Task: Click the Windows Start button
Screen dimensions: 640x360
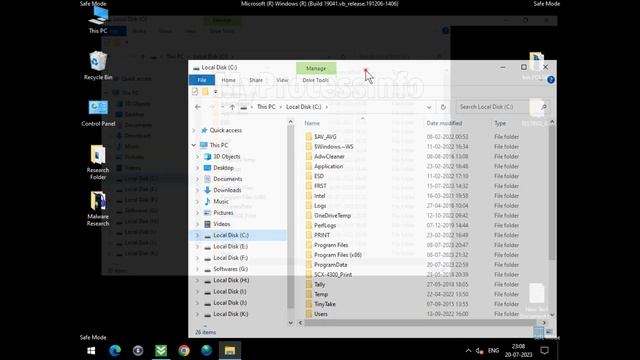Action: pos(91,351)
